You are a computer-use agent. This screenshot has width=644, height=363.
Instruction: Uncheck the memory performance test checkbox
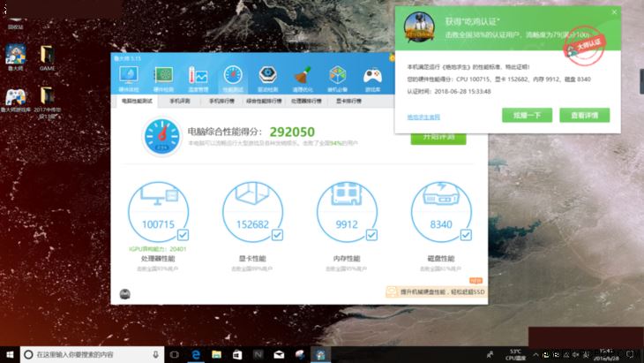pyautogui.click(x=371, y=235)
